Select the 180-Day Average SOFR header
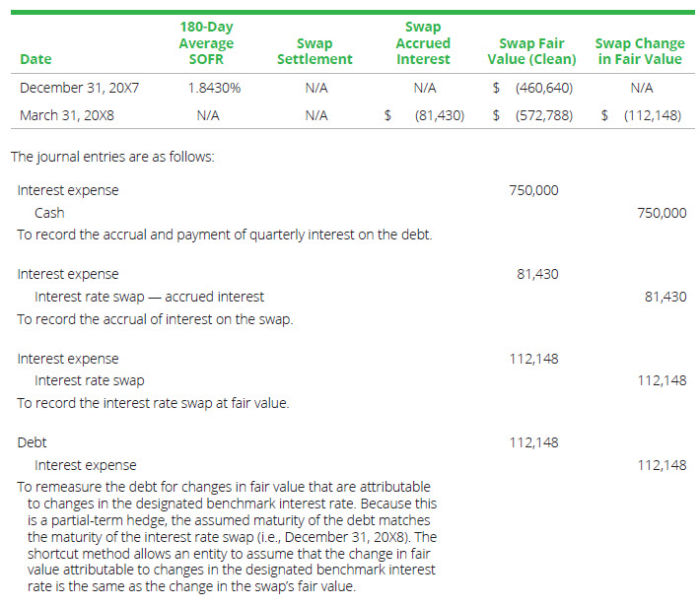Screen dimensions: 700x606 click(206, 43)
